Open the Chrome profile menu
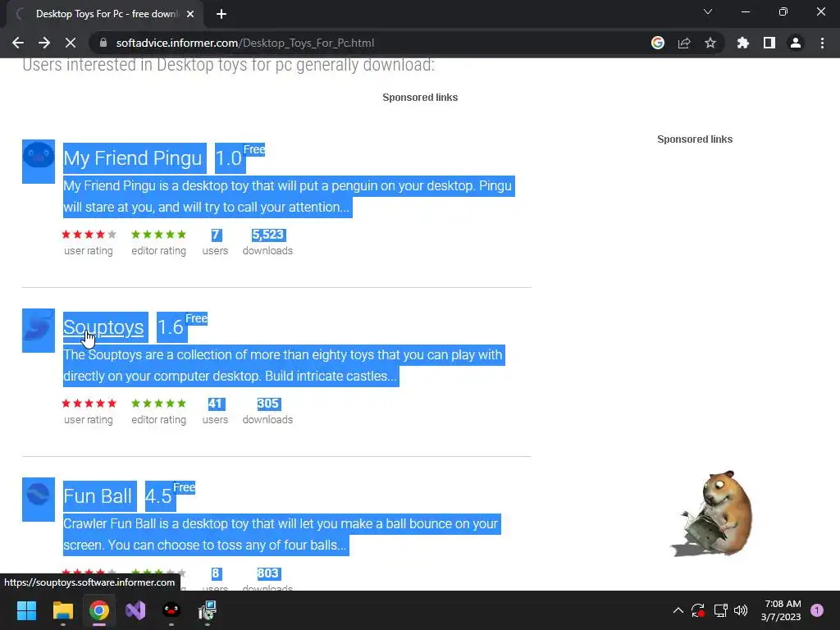 (796, 43)
